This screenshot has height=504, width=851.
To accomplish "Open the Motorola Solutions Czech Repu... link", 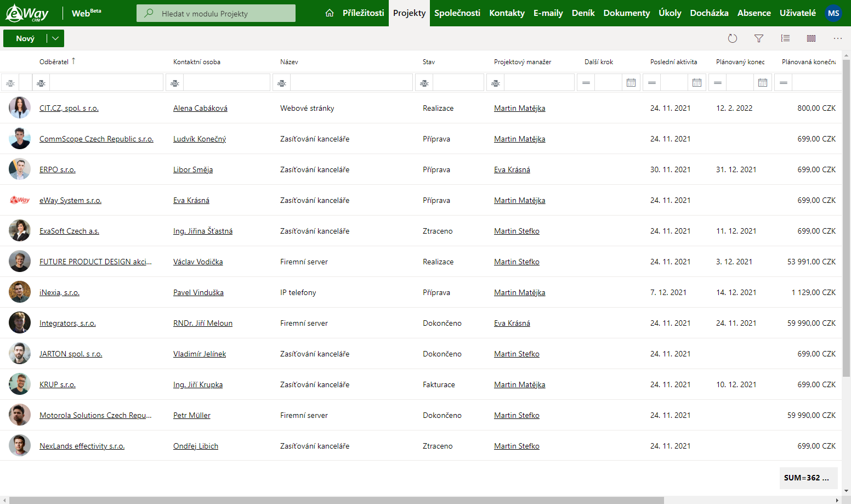I will (x=95, y=416).
